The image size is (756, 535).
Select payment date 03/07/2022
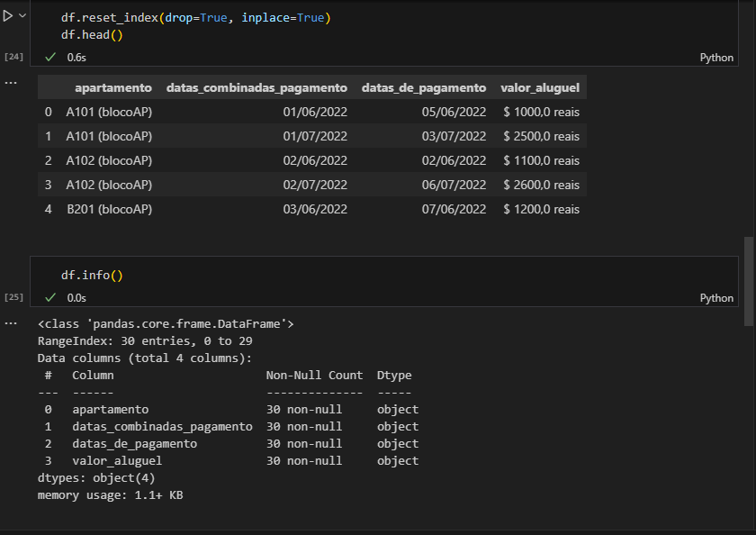point(454,136)
